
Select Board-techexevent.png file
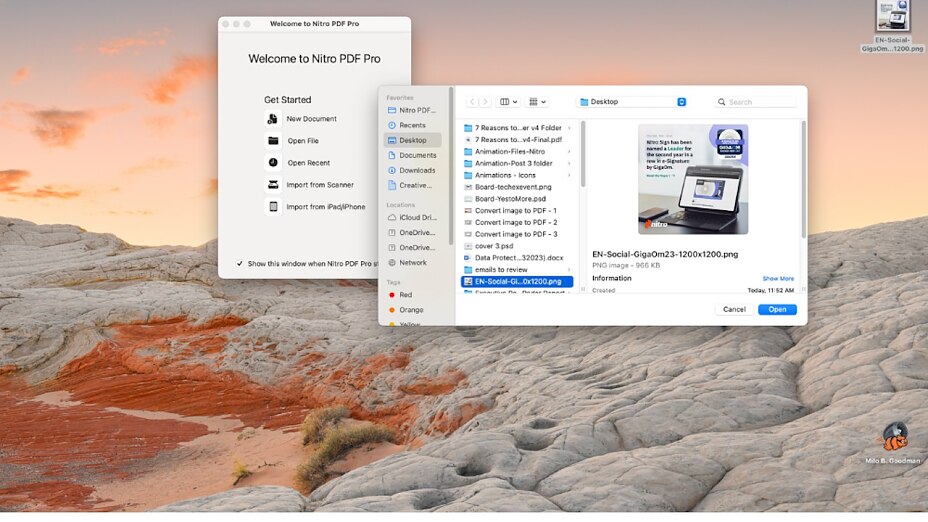(x=517, y=187)
